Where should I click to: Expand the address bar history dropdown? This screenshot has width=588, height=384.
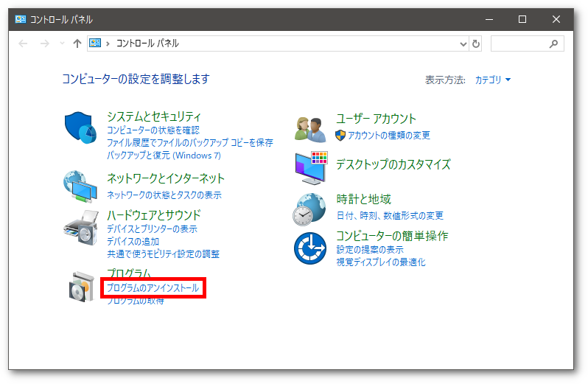[x=463, y=44]
